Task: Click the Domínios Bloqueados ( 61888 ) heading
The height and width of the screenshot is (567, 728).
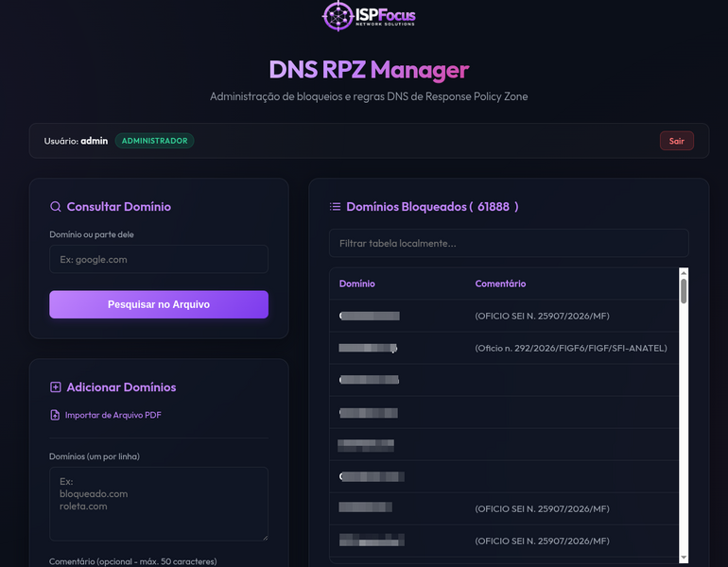Action: coord(432,207)
